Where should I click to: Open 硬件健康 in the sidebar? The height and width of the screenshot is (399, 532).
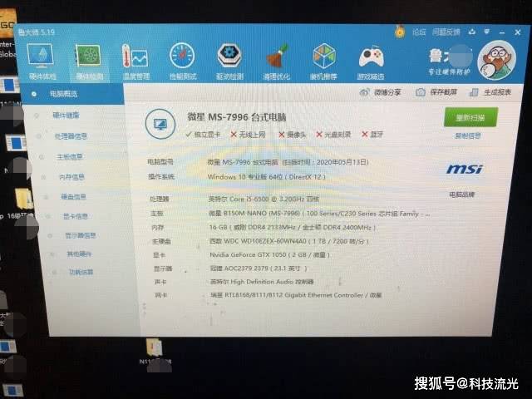pos(66,116)
